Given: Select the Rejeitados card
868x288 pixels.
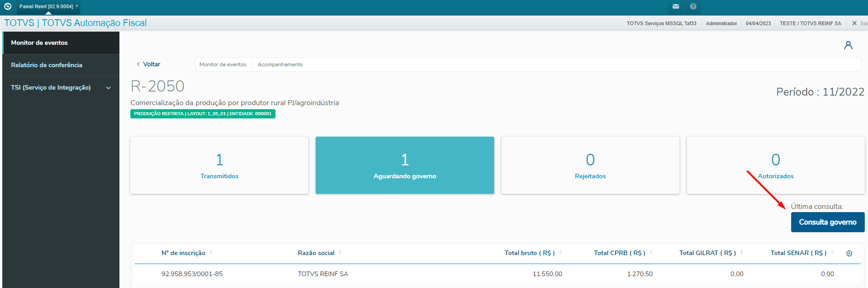Looking at the screenshot, I should (x=590, y=165).
